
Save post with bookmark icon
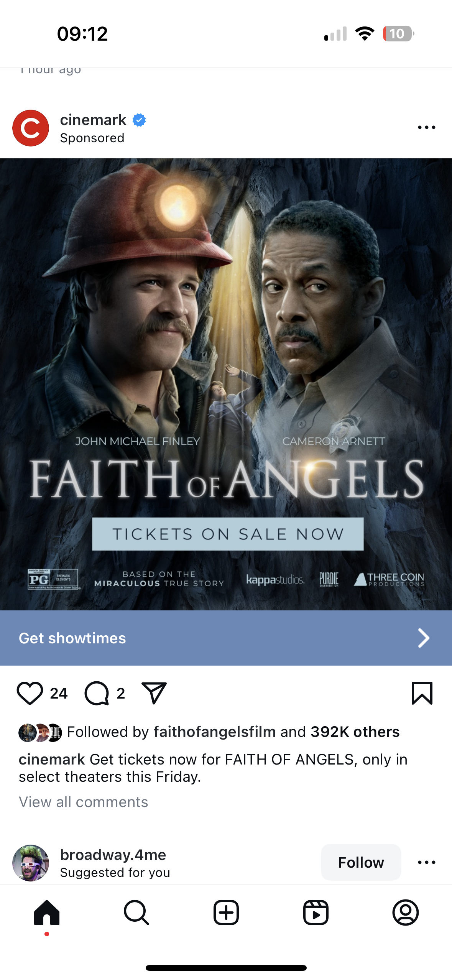pos(422,693)
